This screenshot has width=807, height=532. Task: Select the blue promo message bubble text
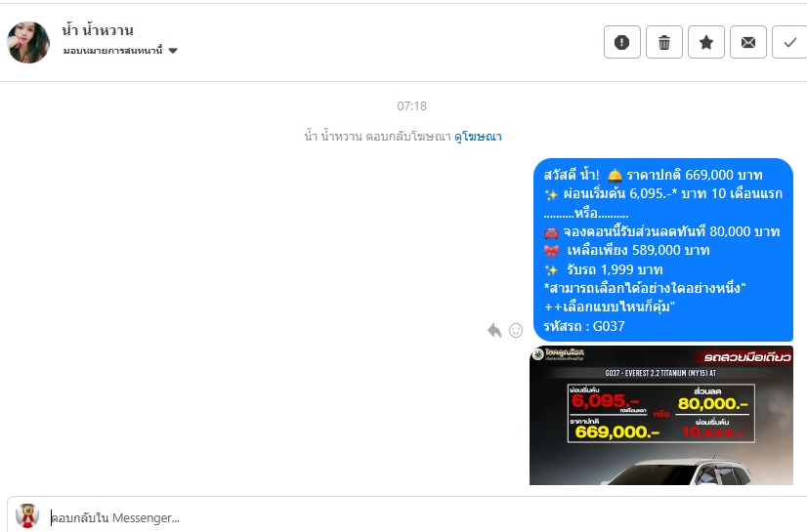click(x=662, y=250)
